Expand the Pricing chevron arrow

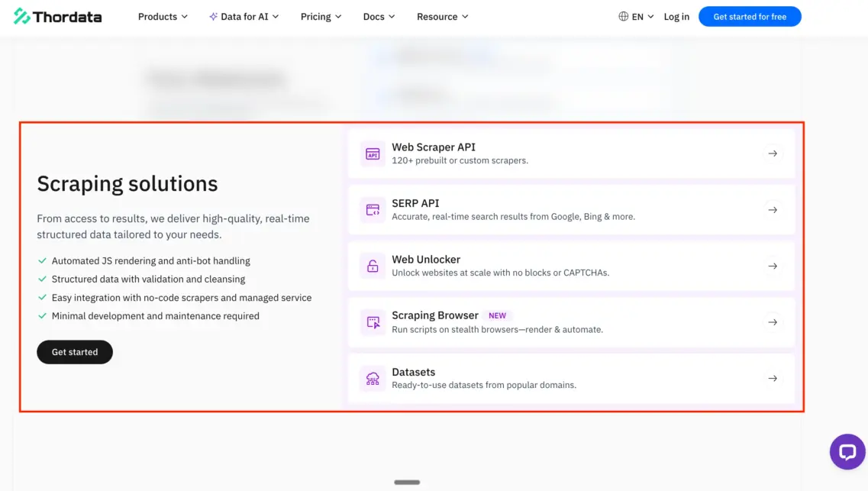coord(338,17)
